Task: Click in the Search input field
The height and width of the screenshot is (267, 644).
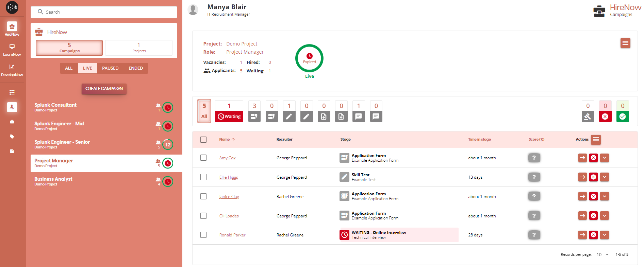Action: (104, 12)
